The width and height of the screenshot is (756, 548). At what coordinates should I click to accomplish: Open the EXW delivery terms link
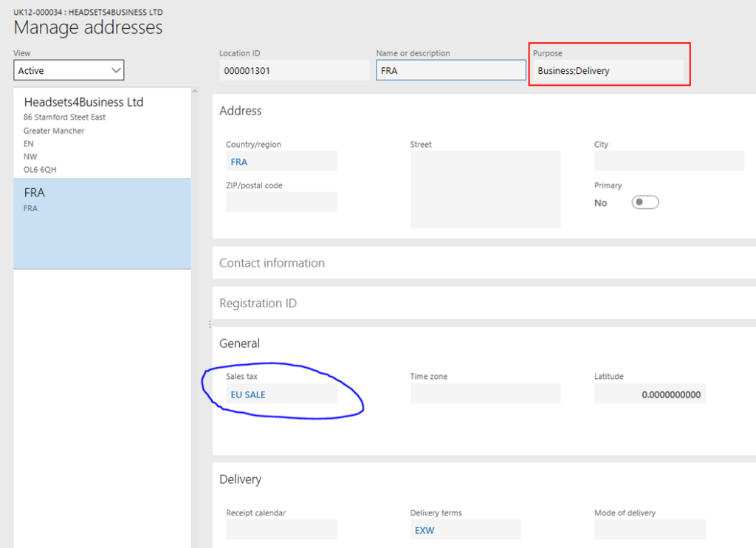click(x=425, y=530)
